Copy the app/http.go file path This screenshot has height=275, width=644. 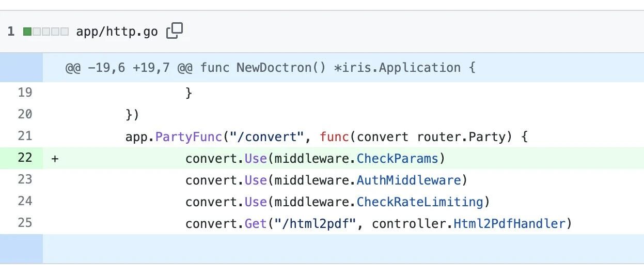(x=175, y=31)
